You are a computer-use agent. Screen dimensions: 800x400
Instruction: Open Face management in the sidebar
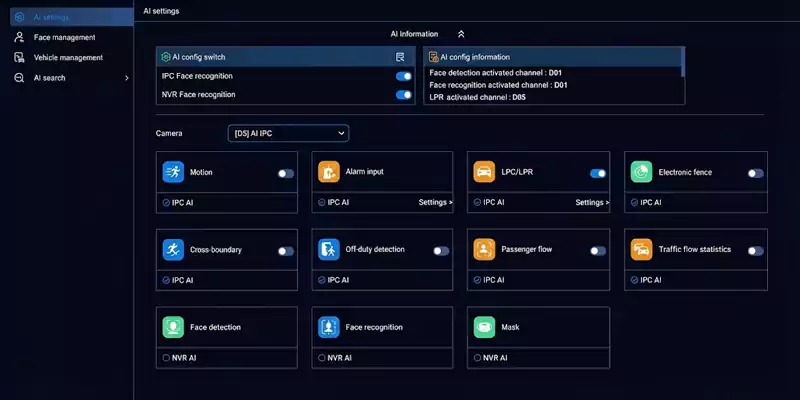coord(64,37)
